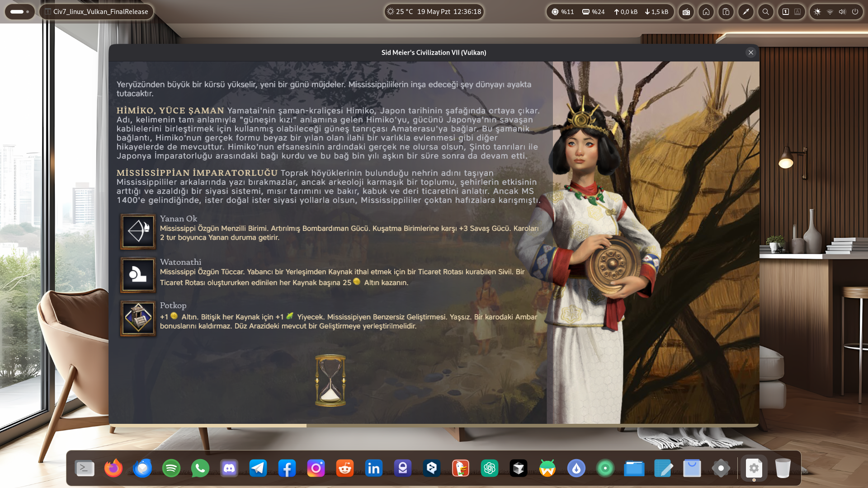Image resolution: width=868 pixels, height=488 pixels.
Task: Click the CPU usage %11 indicator
Action: pyautogui.click(x=563, y=12)
